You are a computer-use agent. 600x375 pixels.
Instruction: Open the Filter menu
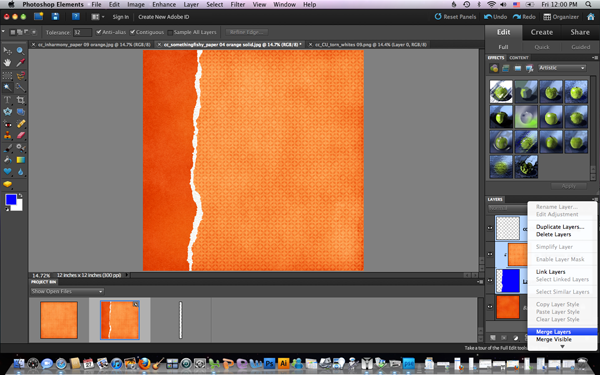(x=238, y=5)
